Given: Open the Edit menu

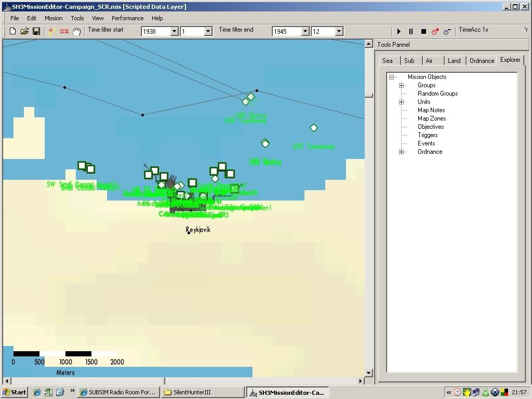Looking at the screenshot, I should click(x=32, y=18).
